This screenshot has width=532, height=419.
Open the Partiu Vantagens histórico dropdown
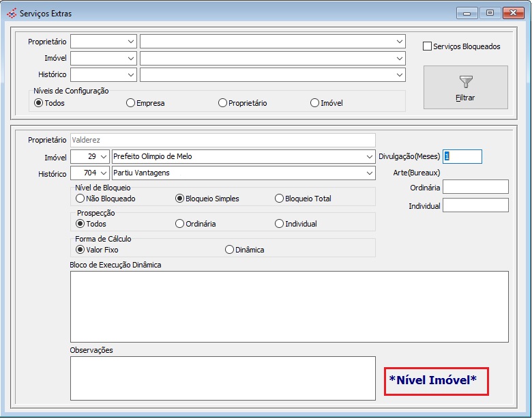(370, 173)
